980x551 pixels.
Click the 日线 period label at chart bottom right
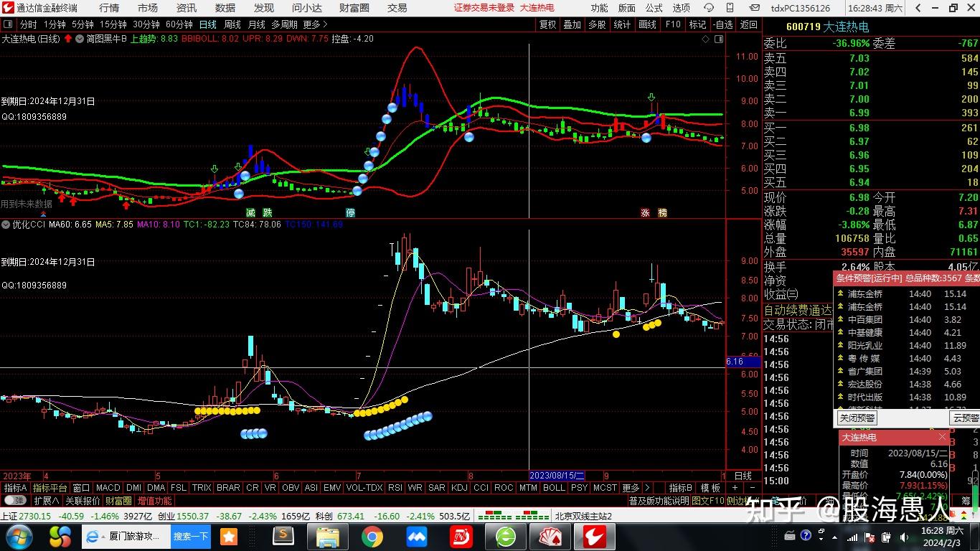point(743,476)
